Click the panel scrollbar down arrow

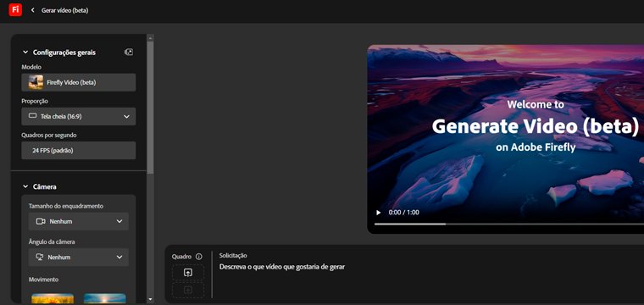coord(150,300)
